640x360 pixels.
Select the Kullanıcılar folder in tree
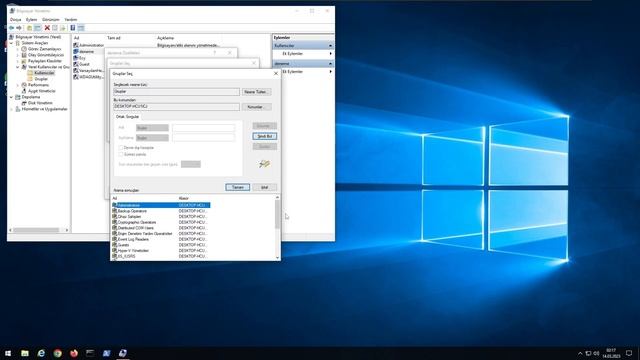coord(44,73)
